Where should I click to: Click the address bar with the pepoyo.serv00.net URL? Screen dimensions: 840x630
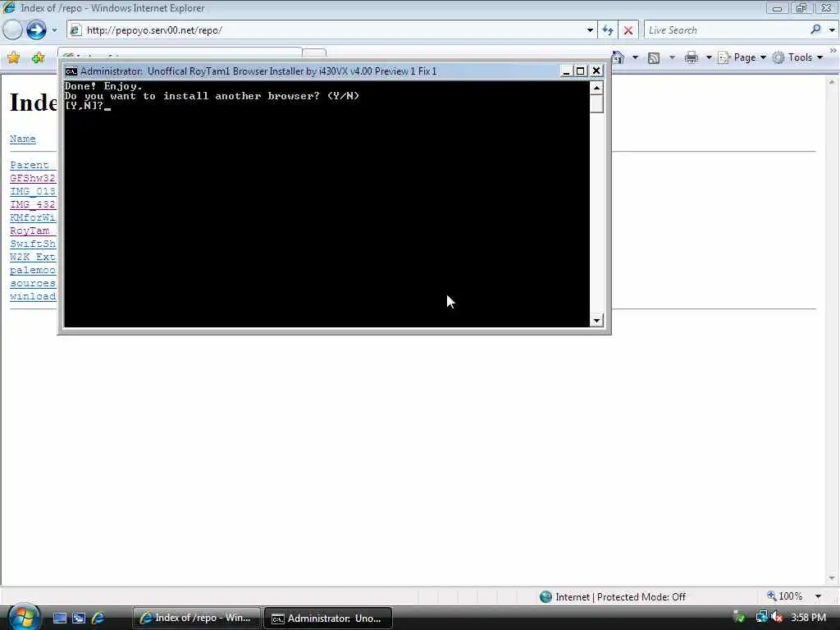coord(332,30)
